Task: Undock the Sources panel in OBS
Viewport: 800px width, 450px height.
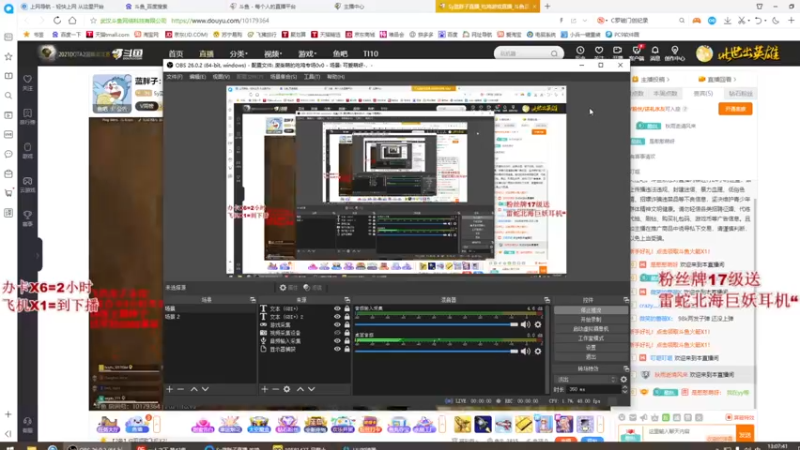Action: click(x=347, y=300)
